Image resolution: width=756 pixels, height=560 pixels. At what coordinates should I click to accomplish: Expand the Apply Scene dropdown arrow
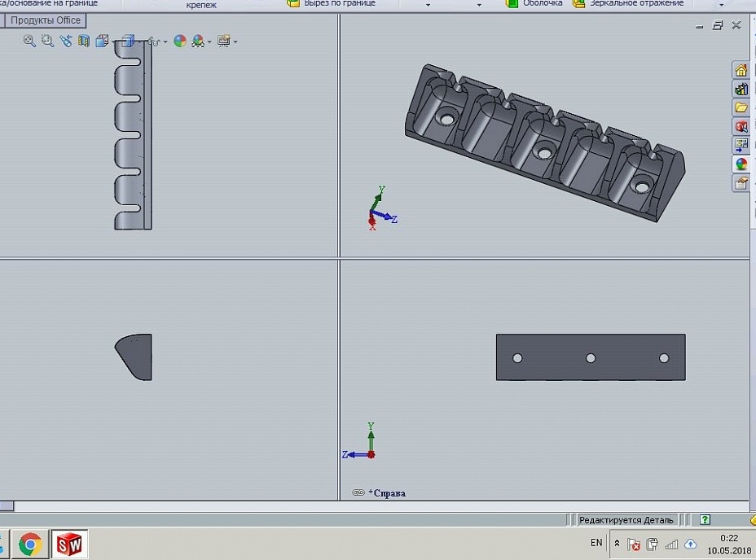point(209,42)
